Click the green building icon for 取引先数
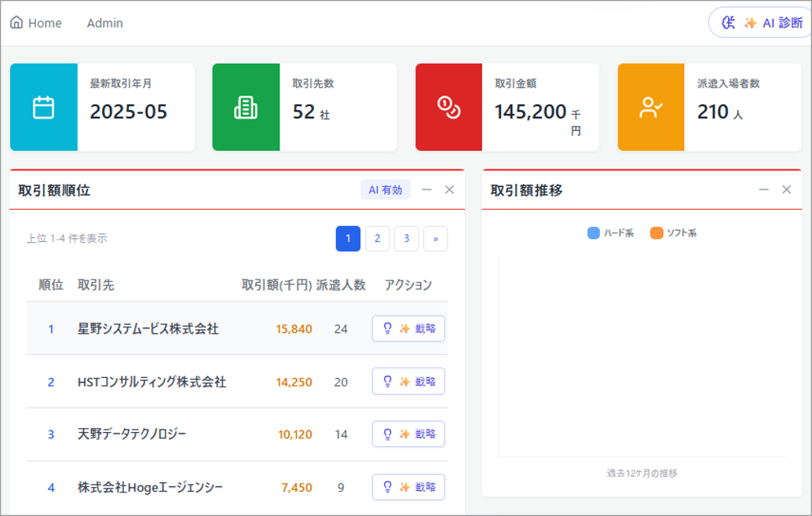The height and width of the screenshot is (516, 812). (x=246, y=108)
